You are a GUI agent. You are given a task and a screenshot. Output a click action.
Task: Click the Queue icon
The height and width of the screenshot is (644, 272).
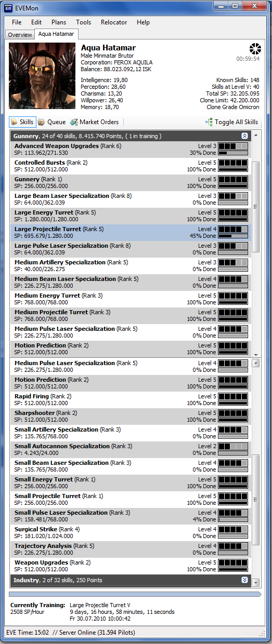pos(41,122)
